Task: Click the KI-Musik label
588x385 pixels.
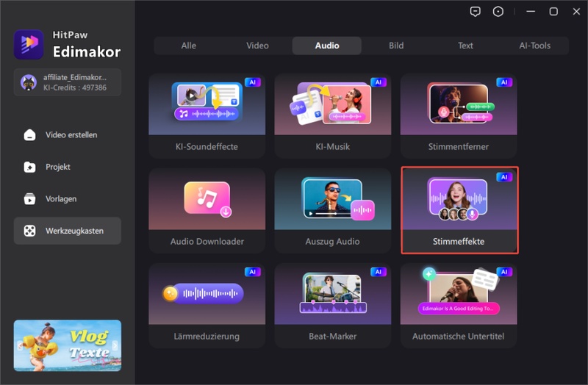Action: pyautogui.click(x=333, y=146)
